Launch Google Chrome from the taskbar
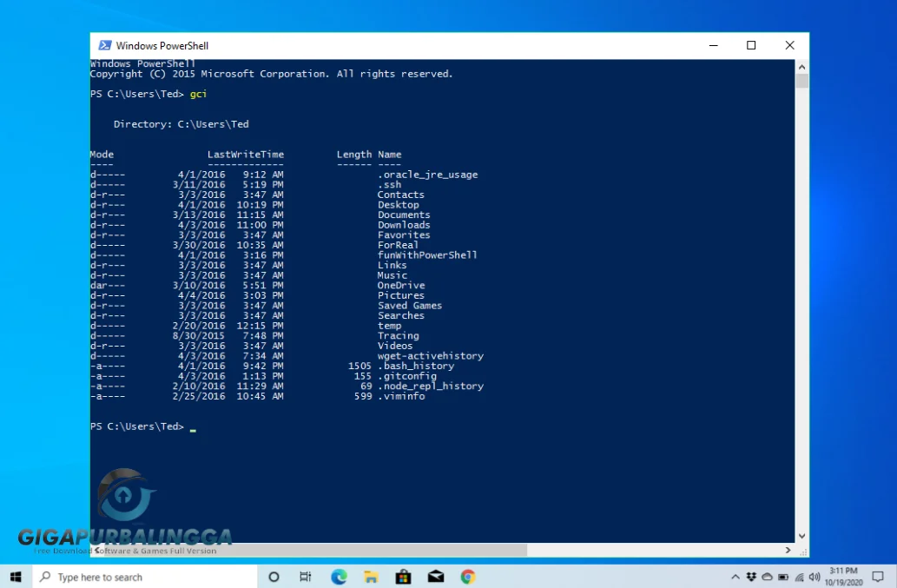Viewport: 897px width, 588px height. click(467, 576)
